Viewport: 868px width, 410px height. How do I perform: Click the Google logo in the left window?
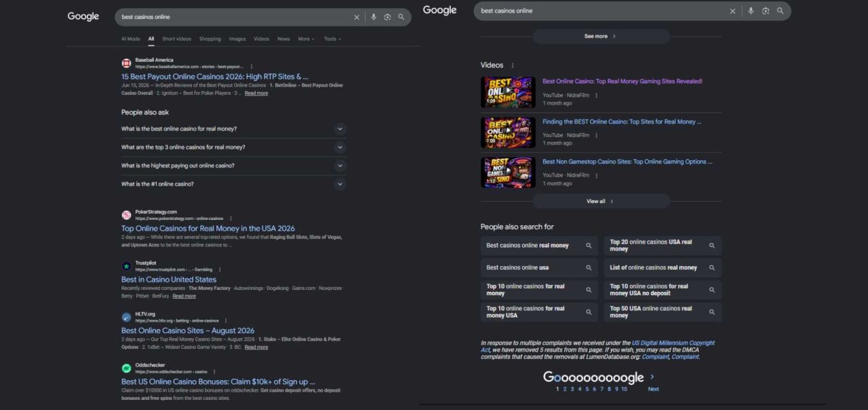click(x=83, y=16)
